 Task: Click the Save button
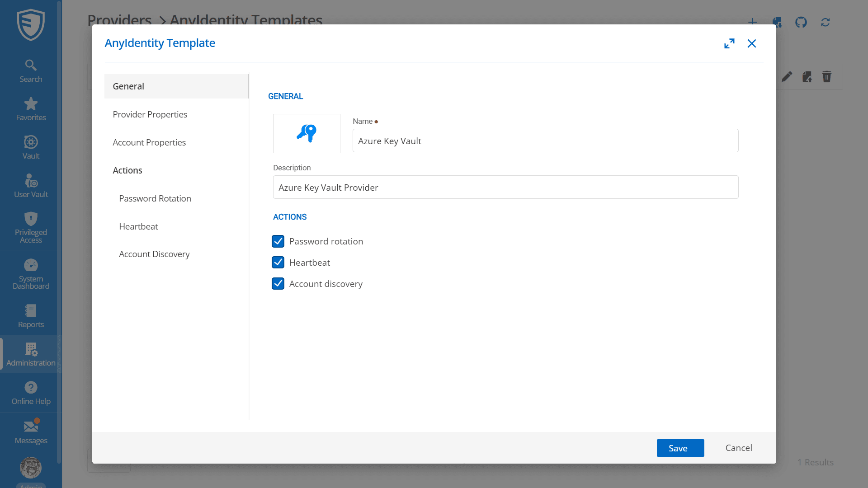(680, 448)
